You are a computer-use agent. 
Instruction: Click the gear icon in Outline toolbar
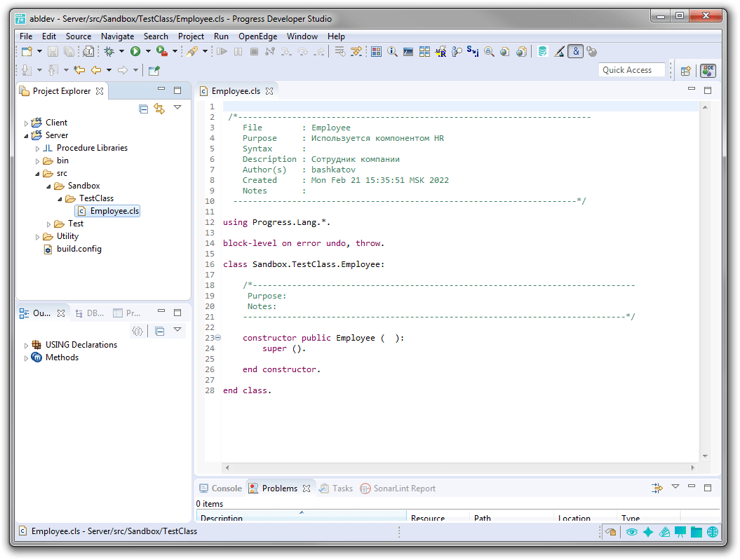(137, 331)
